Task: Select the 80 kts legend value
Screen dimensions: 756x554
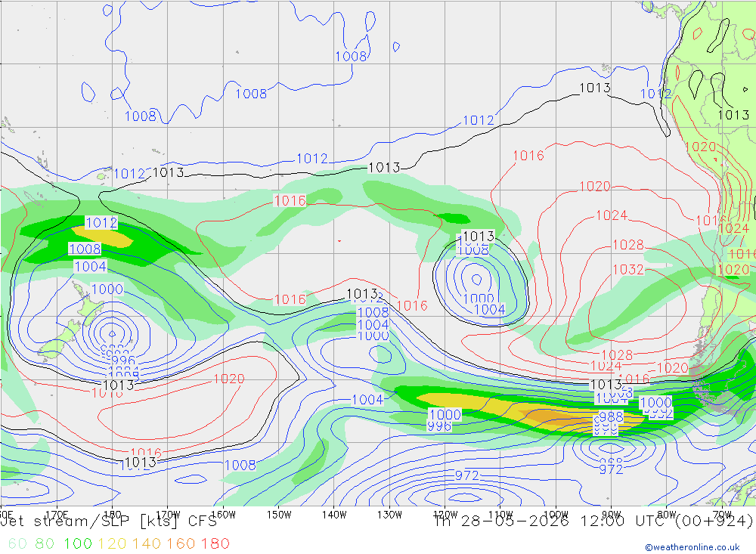Action: coord(45,543)
